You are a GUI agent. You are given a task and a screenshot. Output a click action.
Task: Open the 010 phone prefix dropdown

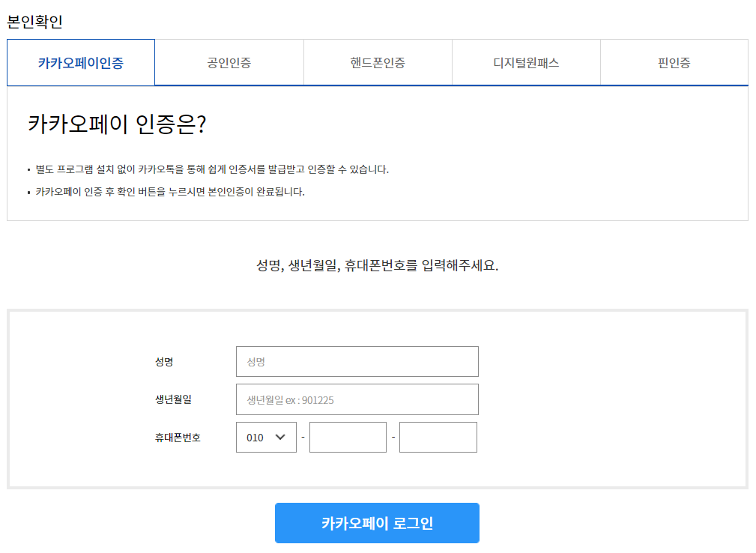click(x=266, y=438)
